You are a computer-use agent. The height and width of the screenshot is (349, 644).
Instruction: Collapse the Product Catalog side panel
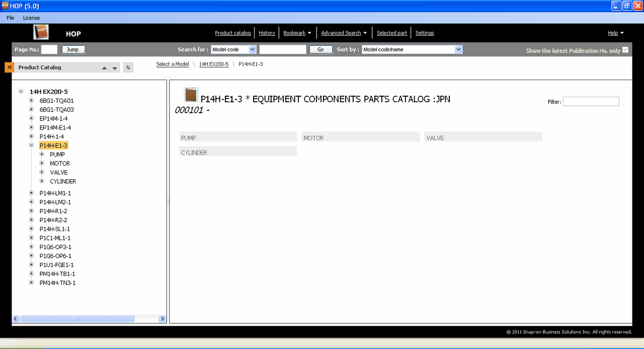click(9, 67)
